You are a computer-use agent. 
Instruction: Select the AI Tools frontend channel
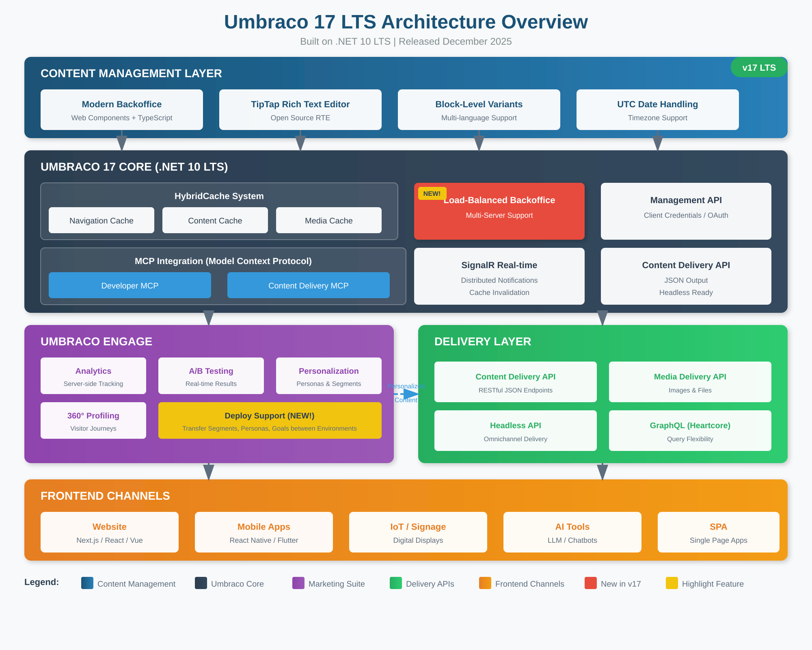572,532
